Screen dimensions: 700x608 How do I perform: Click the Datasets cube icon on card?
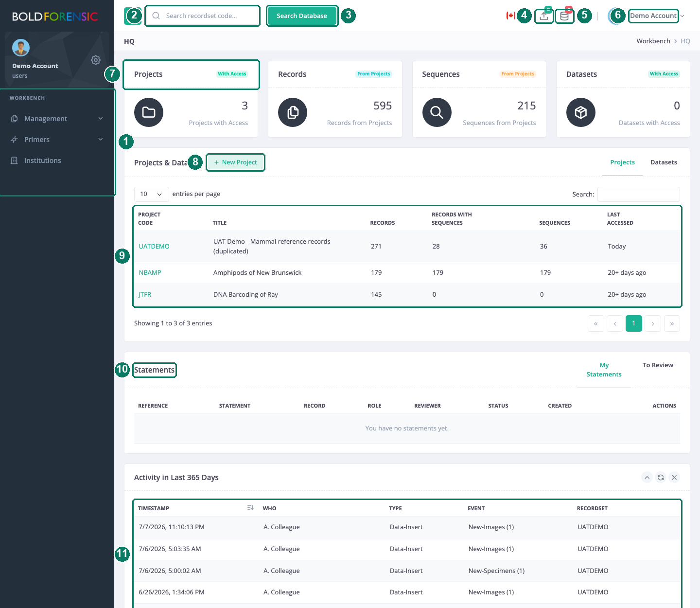point(580,112)
